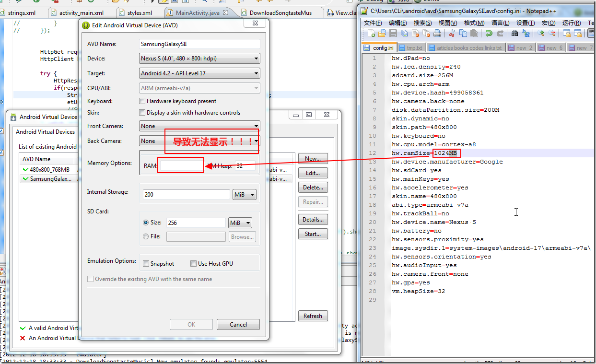This screenshot has width=596, height=364.
Task: Click the Save All icon in Notepad++
Action: coord(404,33)
